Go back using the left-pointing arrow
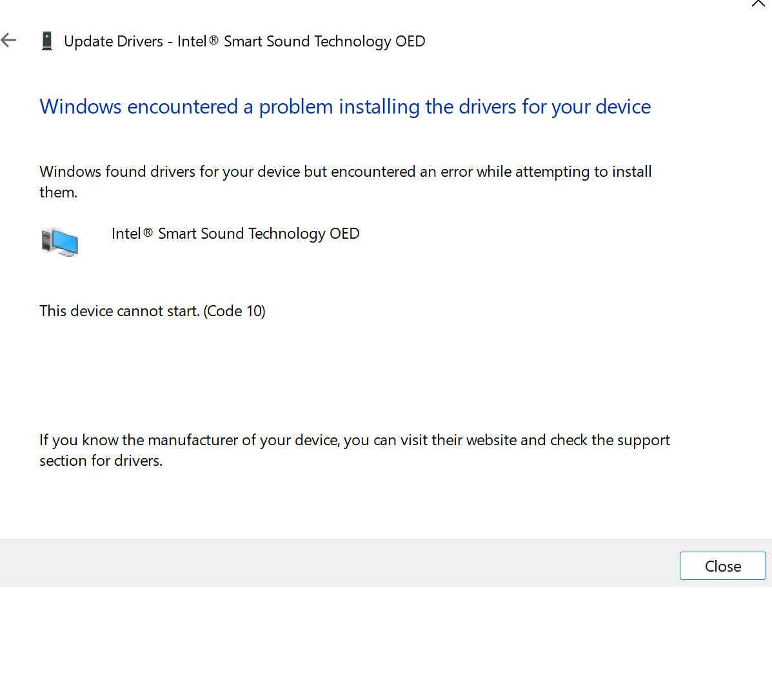Screen dimensions: 772x700 8,40
